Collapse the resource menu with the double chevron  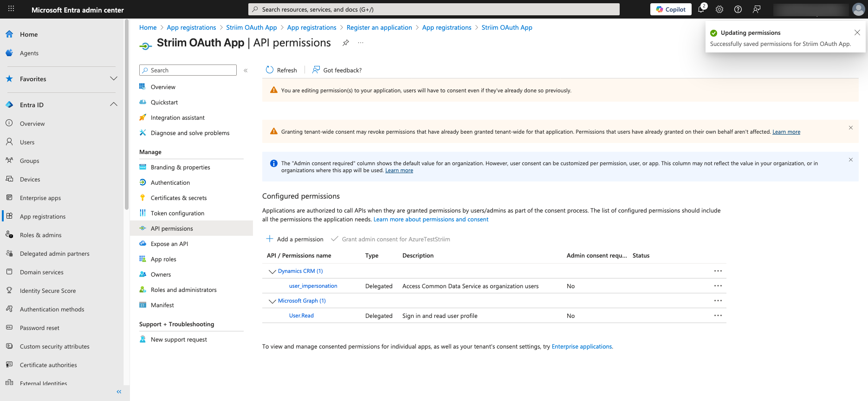[246, 71]
